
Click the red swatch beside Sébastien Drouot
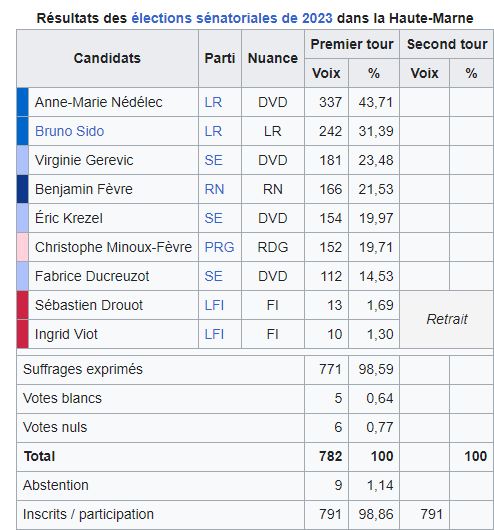click(x=23, y=306)
